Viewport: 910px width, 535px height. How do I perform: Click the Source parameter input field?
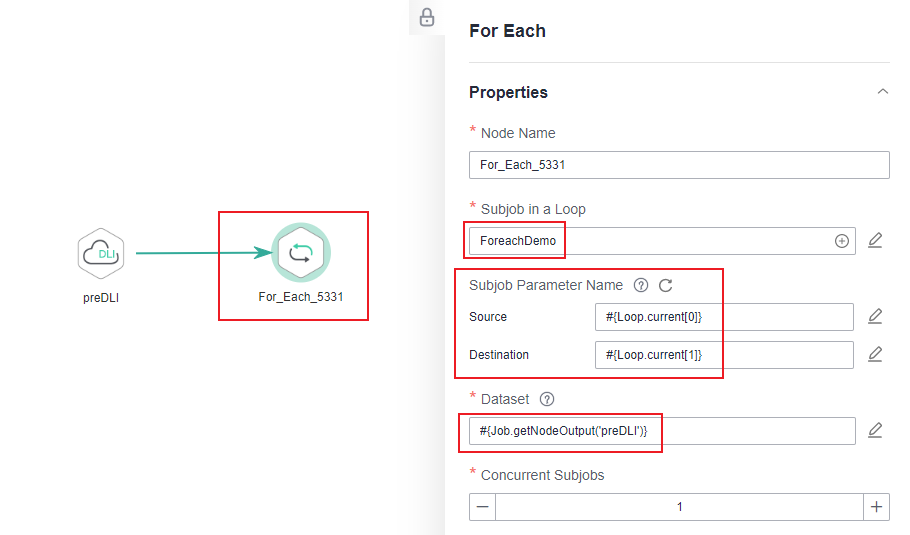723,317
